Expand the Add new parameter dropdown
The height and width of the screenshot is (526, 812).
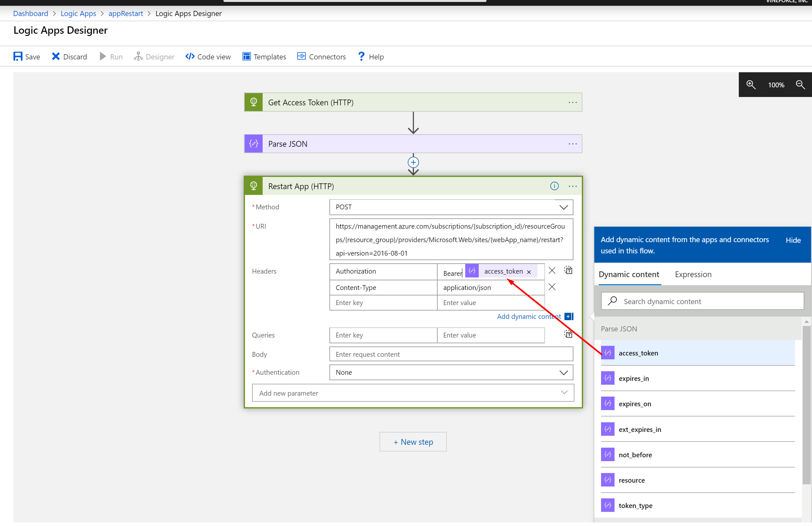[413, 393]
